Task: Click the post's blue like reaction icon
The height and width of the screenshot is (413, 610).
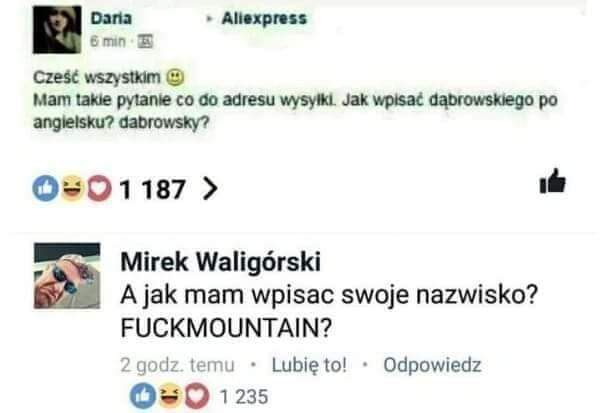Action: tap(46, 188)
